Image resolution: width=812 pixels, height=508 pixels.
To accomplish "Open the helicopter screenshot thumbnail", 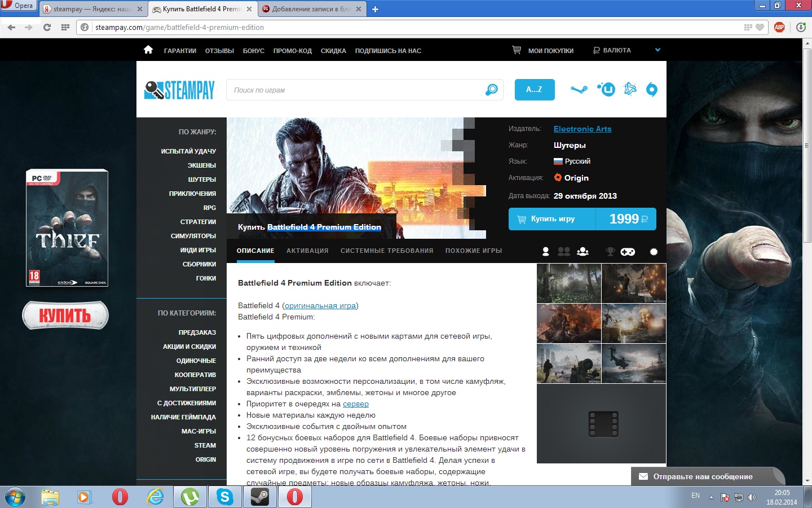I will click(634, 364).
